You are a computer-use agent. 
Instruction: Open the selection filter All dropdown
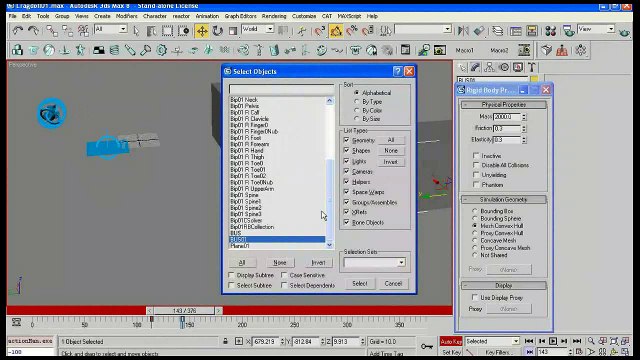[x=123, y=29]
